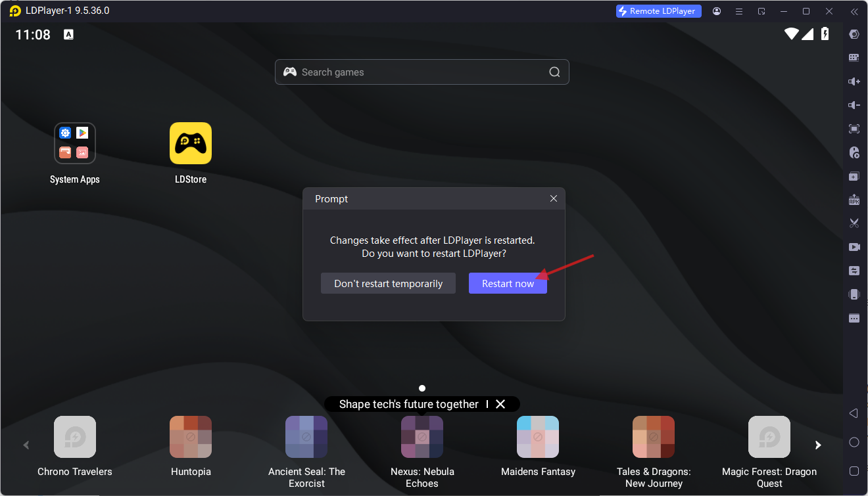The image size is (868, 496).
Task: Click the Wi-Fi status icon
Action: tap(792, 34)
